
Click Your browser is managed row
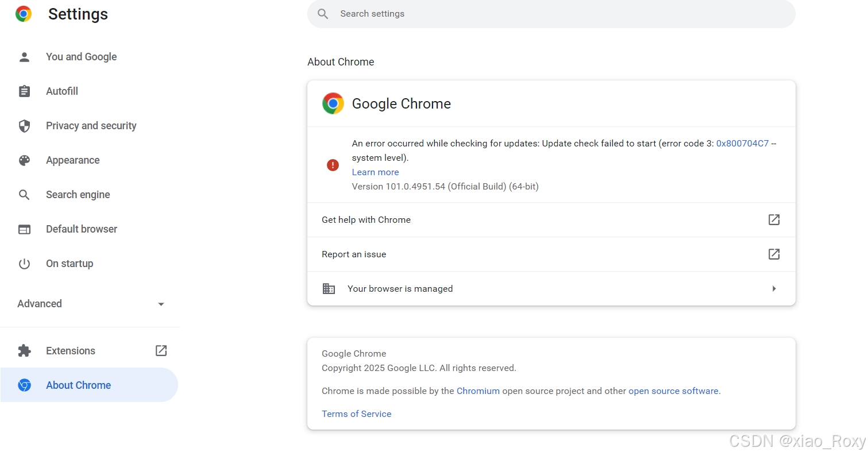coord(551,288)
